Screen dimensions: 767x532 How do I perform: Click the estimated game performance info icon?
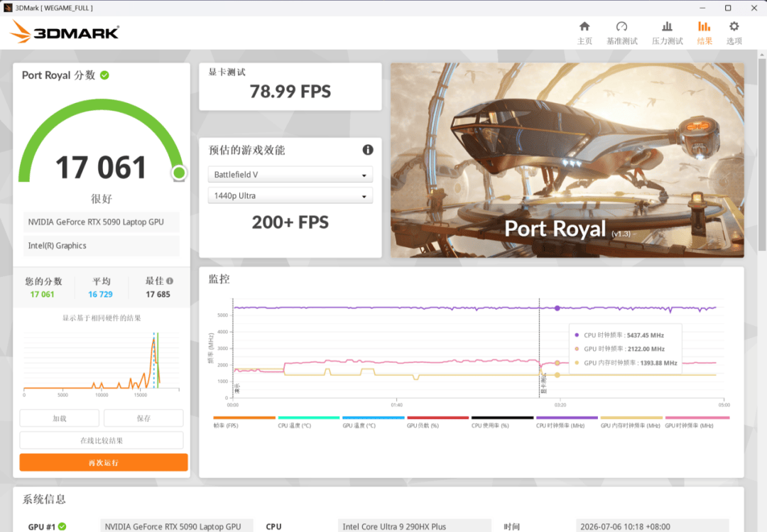point(368,150)
